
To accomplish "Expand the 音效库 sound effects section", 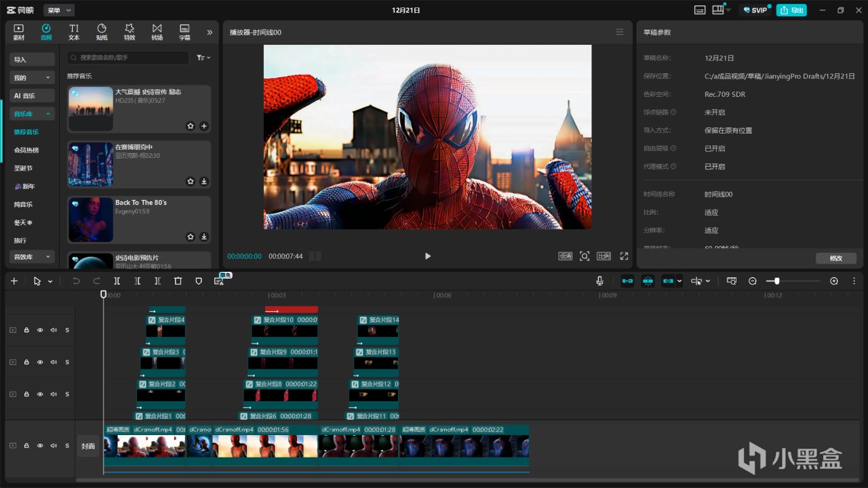I will tap(32, 257).
